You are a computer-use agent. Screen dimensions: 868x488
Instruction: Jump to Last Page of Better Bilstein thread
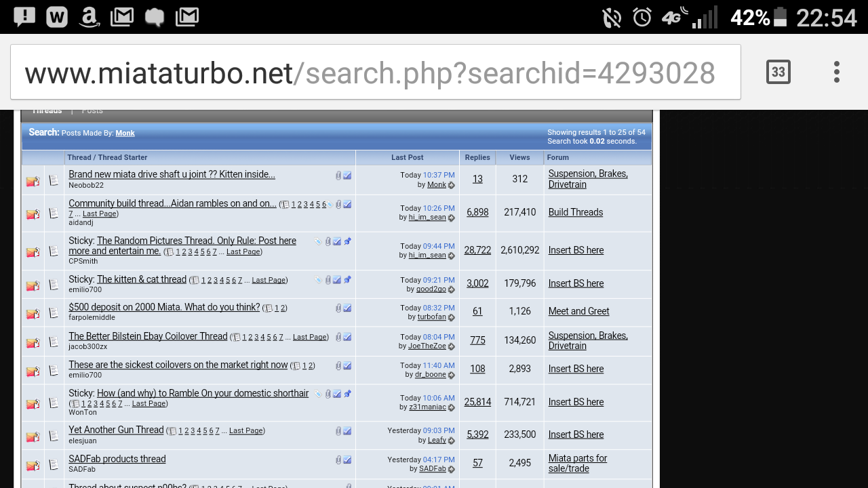(x=310, y=338)
